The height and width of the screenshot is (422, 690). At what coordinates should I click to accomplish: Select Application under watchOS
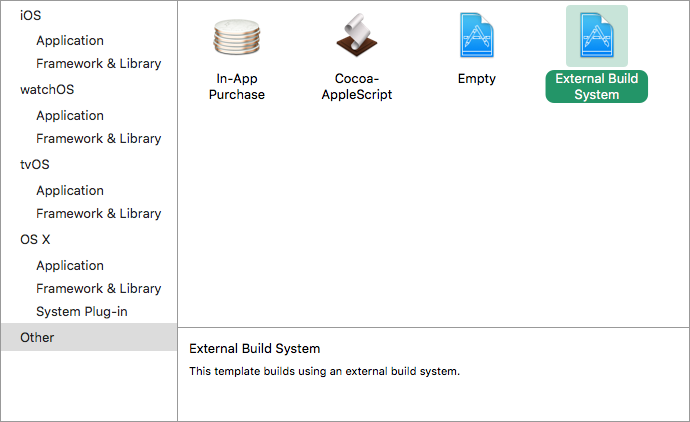click(70, 115)
